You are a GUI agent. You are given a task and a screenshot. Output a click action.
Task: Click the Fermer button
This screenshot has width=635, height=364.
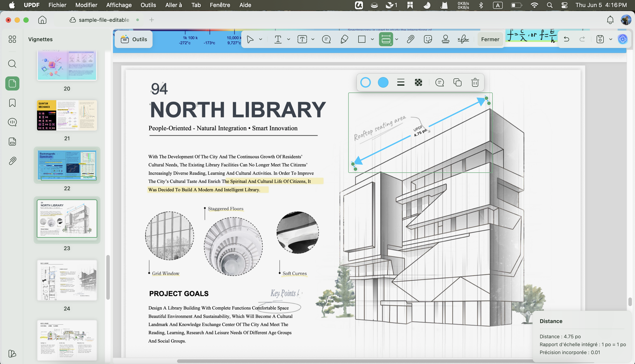click(x=490, y=39)
